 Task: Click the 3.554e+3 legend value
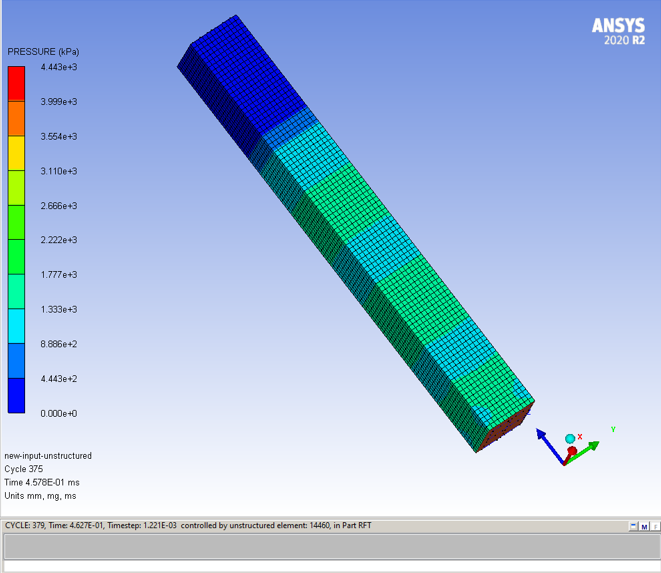click(59, 136)
